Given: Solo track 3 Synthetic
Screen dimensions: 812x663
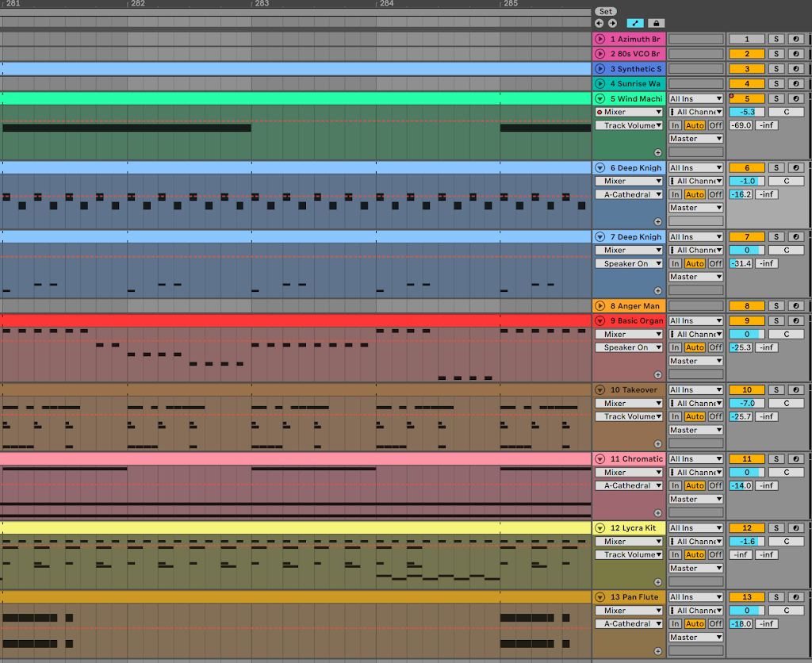Looking at the screenshot, I should click(776, 69).
